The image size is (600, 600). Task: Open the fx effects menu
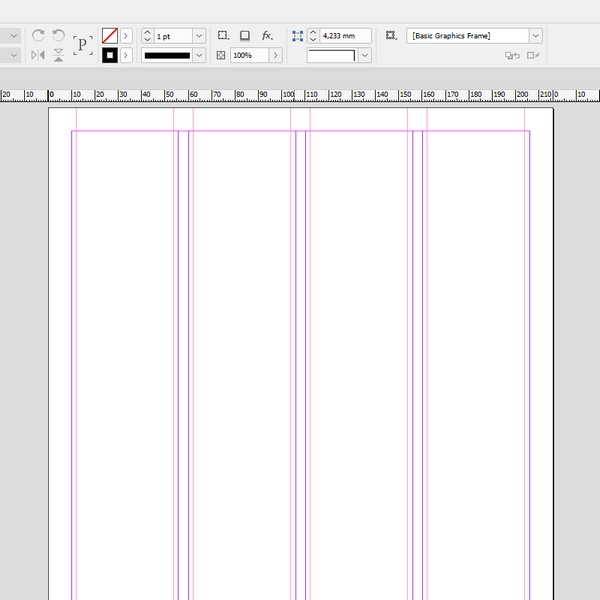coord(267,36)
